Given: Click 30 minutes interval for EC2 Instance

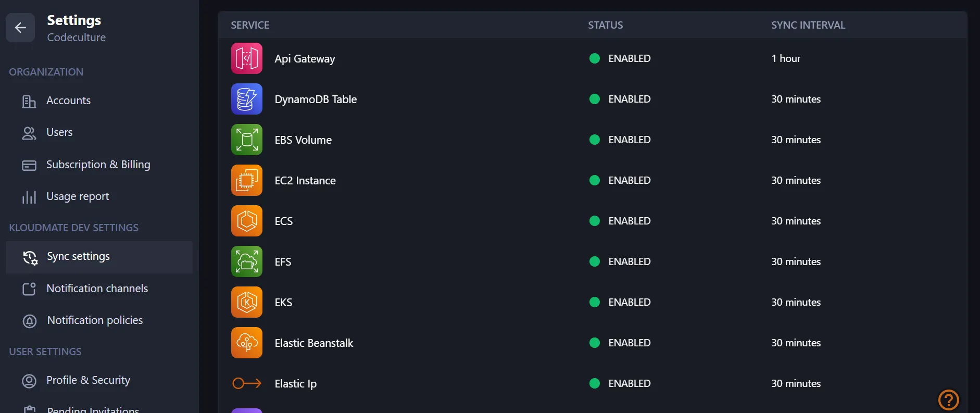Looking at the screenshot, I should click(796, 180).
